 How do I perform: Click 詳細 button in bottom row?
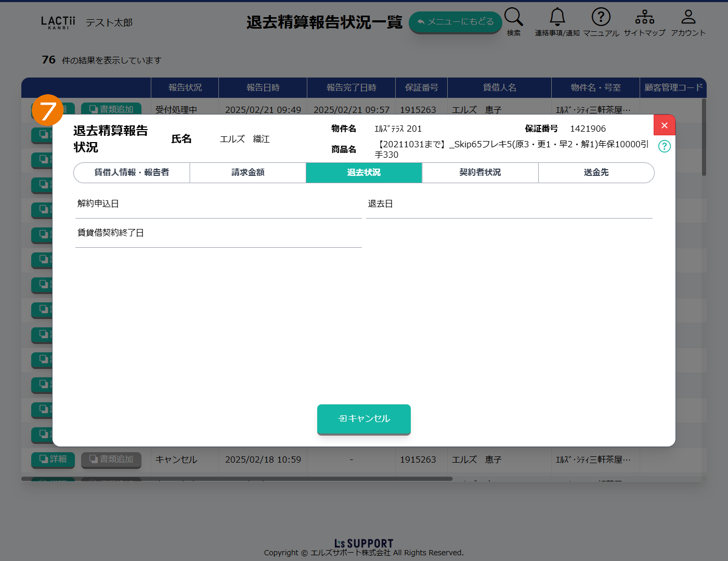(53, 460)
